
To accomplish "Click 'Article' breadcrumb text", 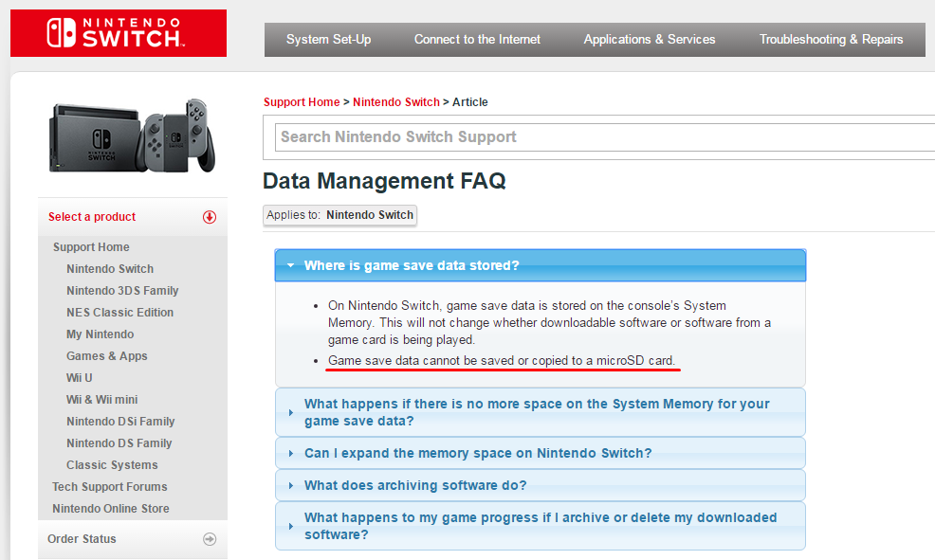I will (470, 102).
